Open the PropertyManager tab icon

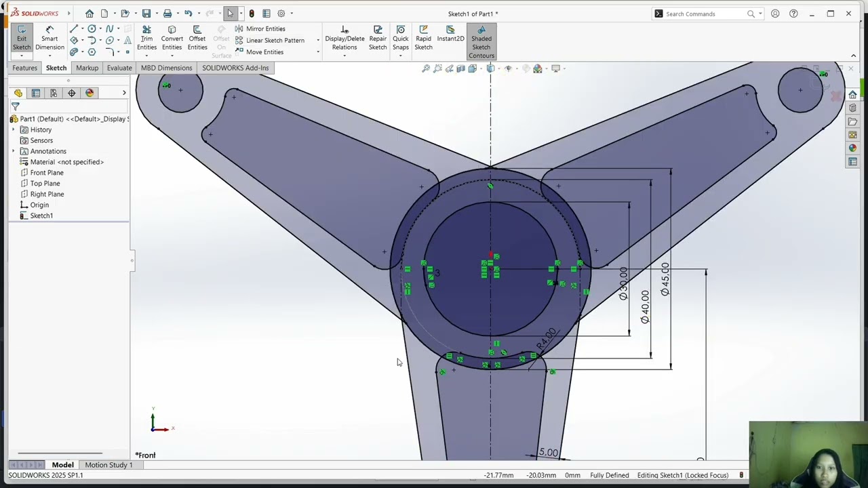[36, 93]
